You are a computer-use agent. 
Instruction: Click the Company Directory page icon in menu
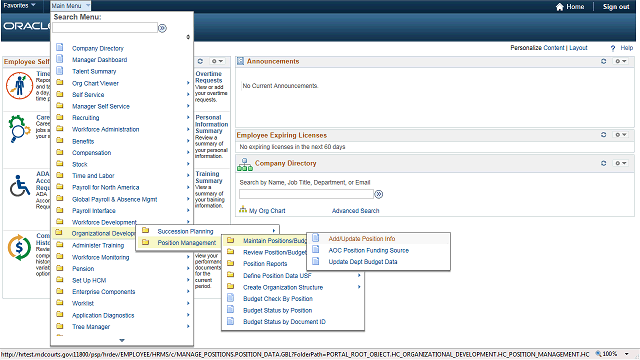[60, 47]
